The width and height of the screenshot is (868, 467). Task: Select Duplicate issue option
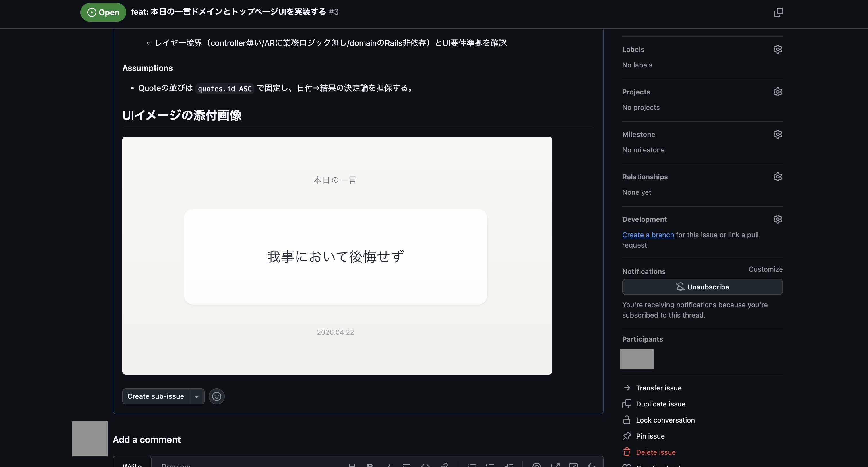pyautogui.click(x=660, y=404)
